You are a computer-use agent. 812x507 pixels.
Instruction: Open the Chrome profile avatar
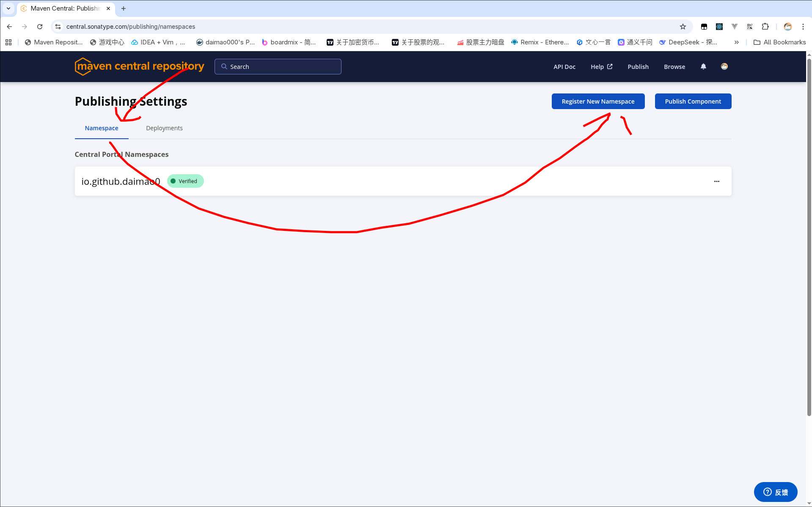click(x=788, y=27)
